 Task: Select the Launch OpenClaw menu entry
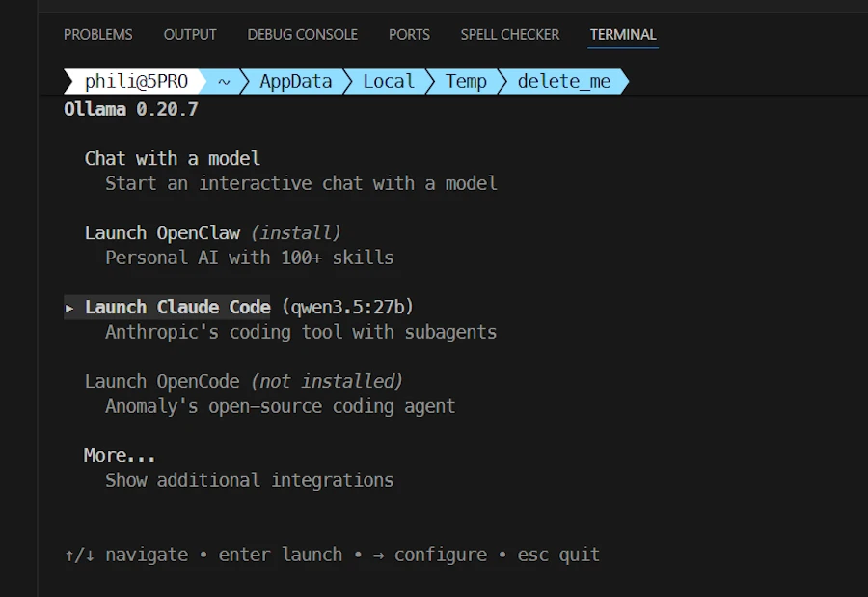pos(162,233)
